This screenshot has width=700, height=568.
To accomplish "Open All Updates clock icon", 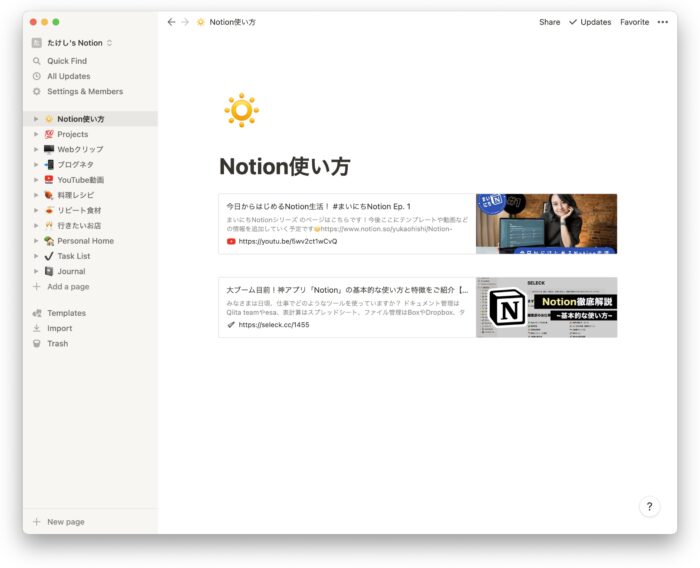I will click(37, 76).
